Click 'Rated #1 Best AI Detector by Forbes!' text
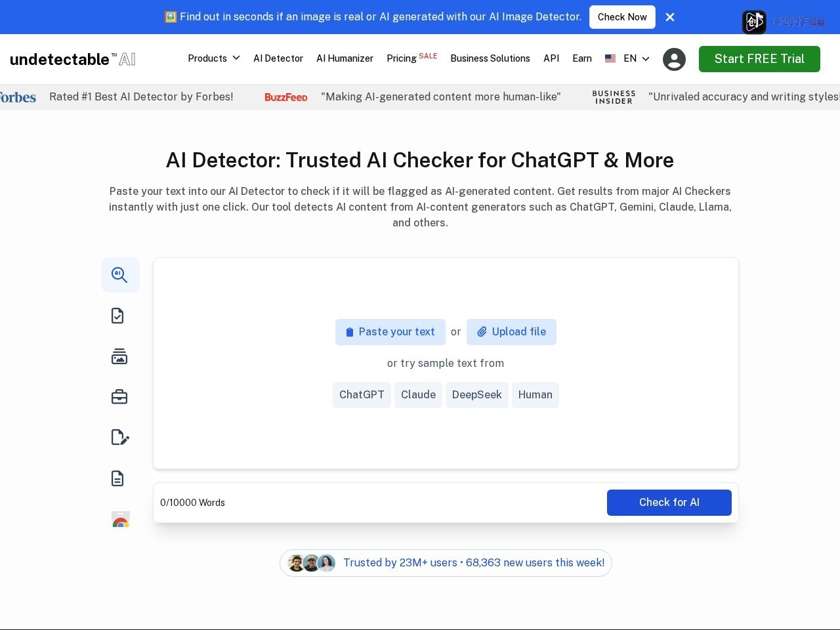The height and width of the screenshot is (630, 840). [141, 97]
